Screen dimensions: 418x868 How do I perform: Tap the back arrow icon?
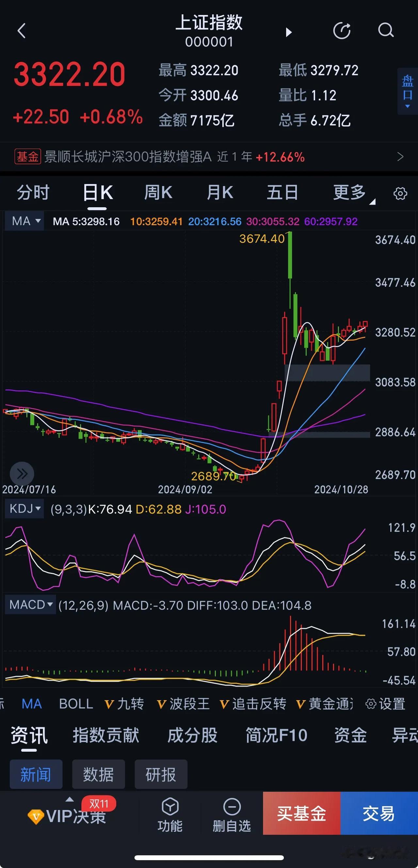pyautogui.click(x=22, y=31)
